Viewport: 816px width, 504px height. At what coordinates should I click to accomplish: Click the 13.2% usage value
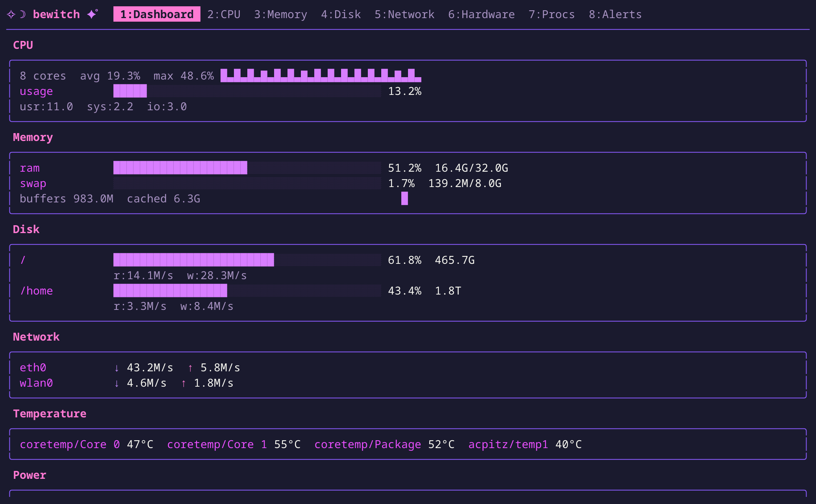pos(404,91)
